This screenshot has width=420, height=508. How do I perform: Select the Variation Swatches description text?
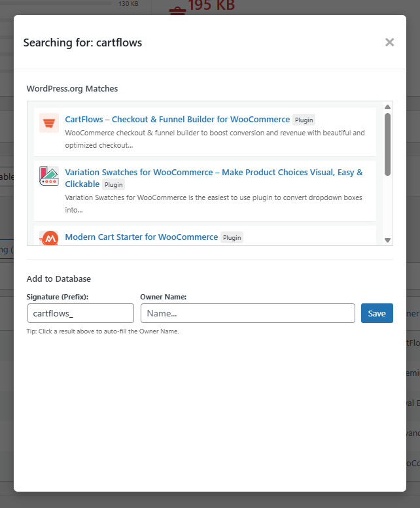[x=213, y=204]
